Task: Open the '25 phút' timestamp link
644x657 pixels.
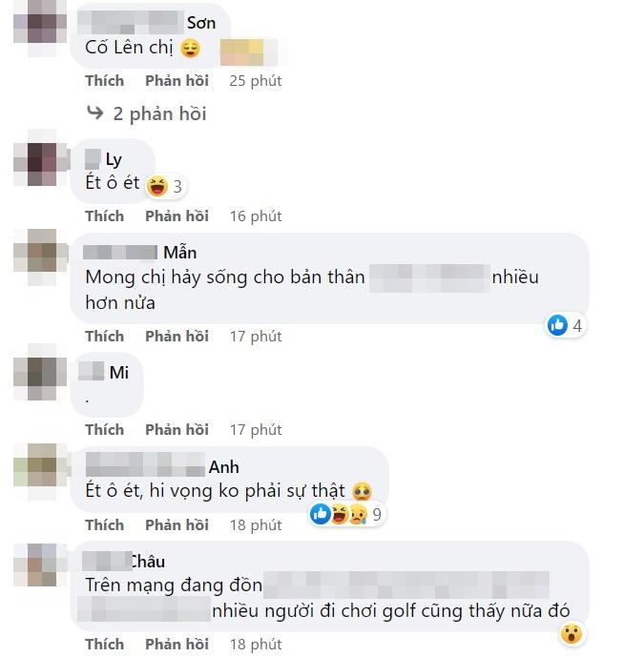Action: [256, 80]
